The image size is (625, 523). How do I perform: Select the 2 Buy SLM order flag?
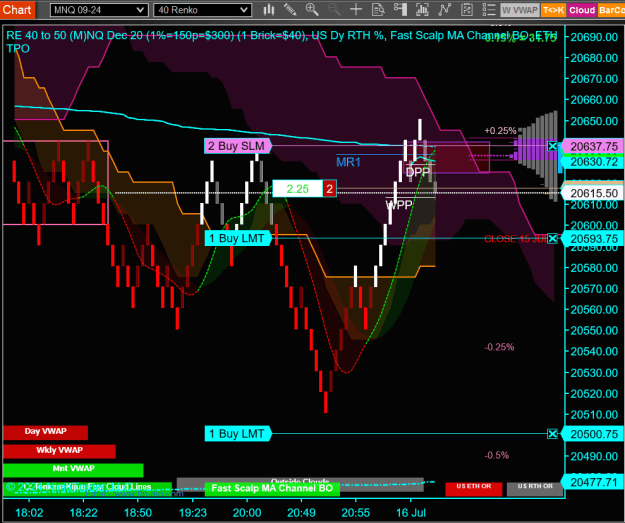238,146
